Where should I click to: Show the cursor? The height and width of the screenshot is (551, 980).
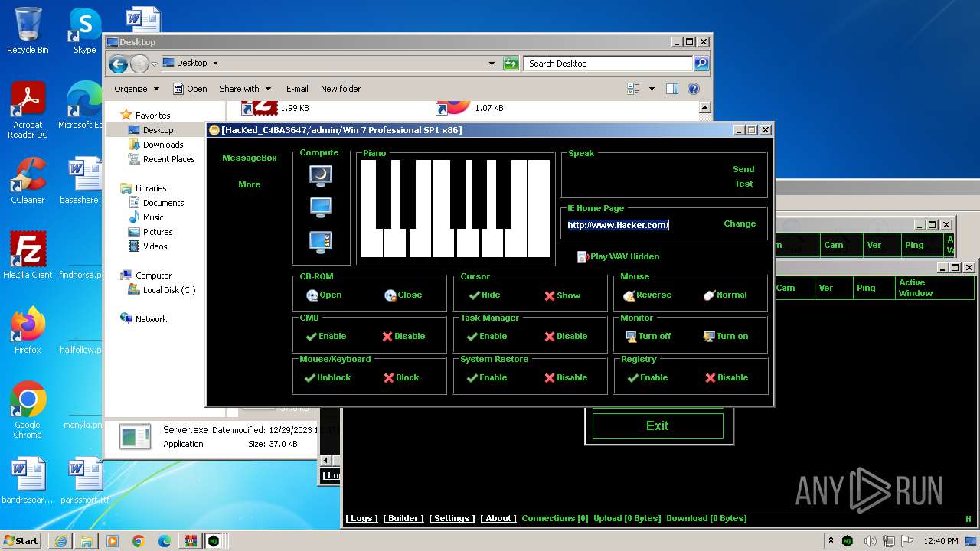pyautogui.click(x=562, y=295)
